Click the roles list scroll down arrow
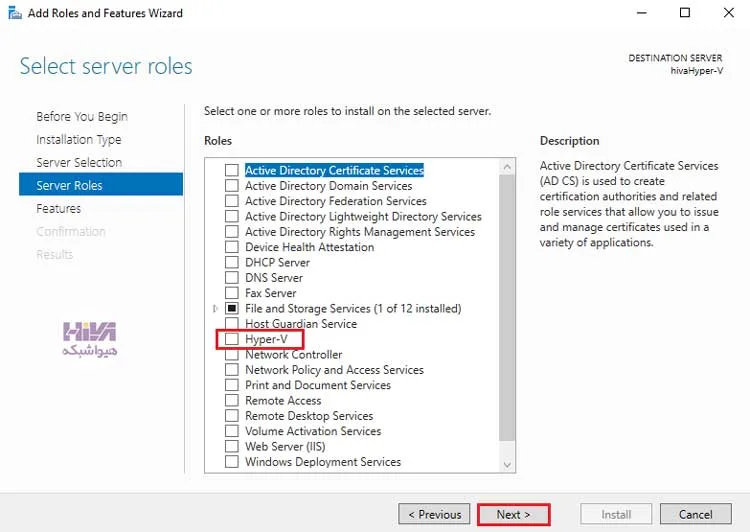The image size is (750, 532). 507,465
